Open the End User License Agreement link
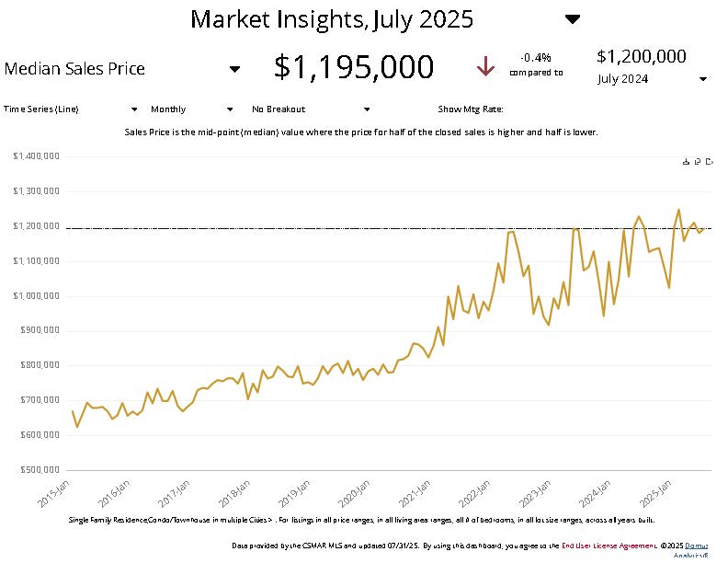The height and width of the screenshot is (563, 728). tap(609, 546)
